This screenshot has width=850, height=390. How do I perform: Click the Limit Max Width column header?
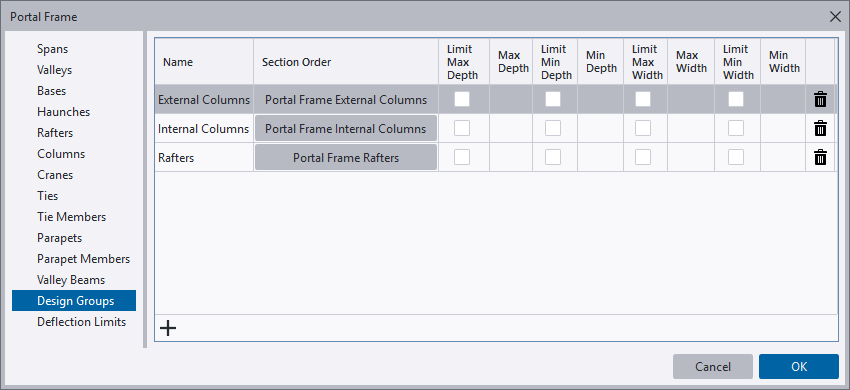[x=646, y=62]
